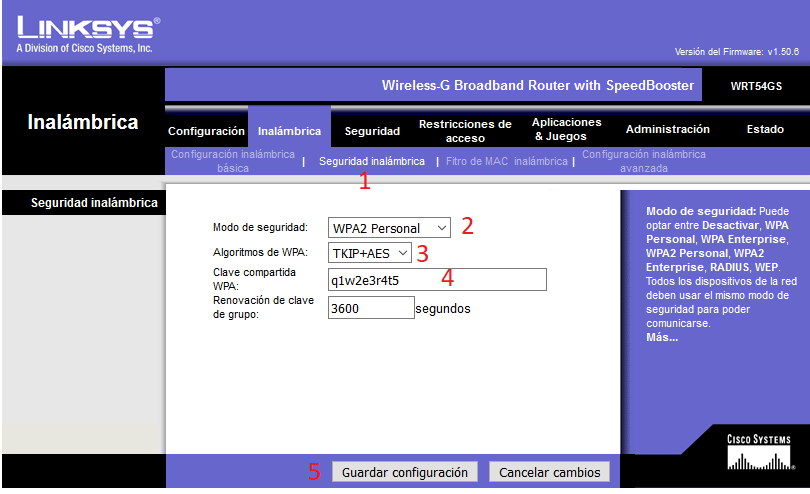The image size is (810, 494).
Task: Click the WRT54GS model label
Action: tap(756, 86)
